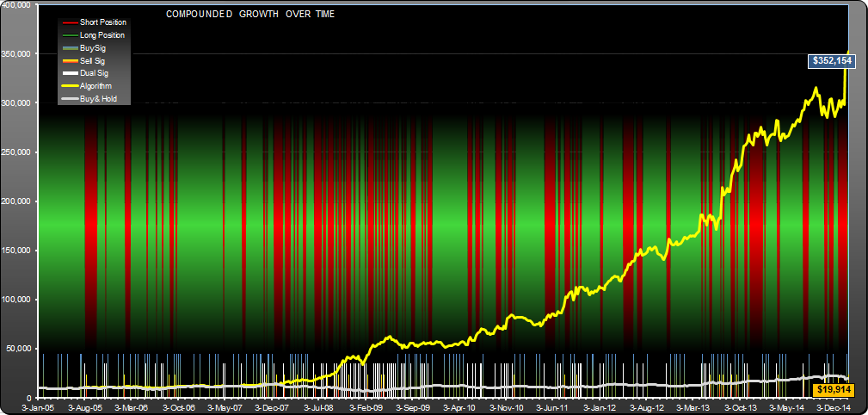Click the 3-May-07 date axis label
Viewport: 868px width, 415px height.
(x=225, y=406)
